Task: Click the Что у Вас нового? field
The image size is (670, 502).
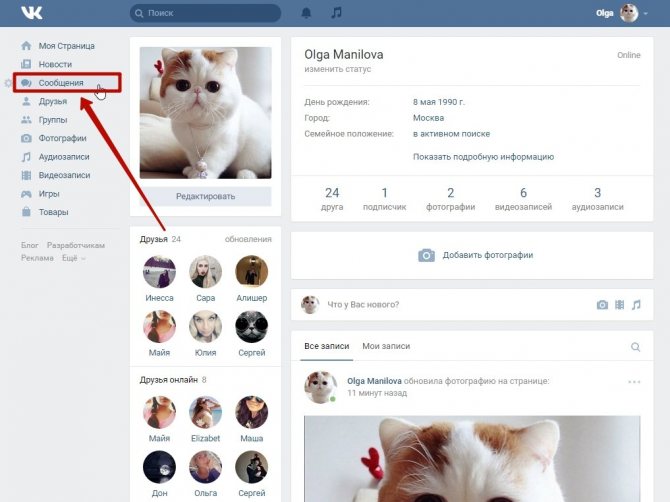Action: tap(363, 305)
